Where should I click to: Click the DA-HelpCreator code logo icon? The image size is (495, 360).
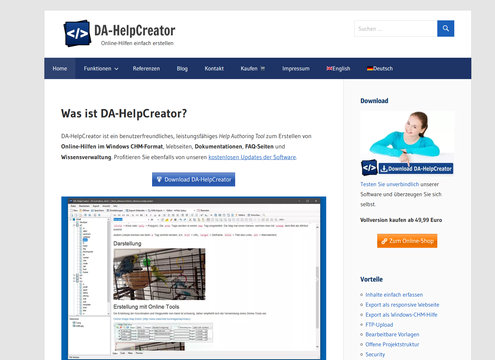click(x=77, y=33)
